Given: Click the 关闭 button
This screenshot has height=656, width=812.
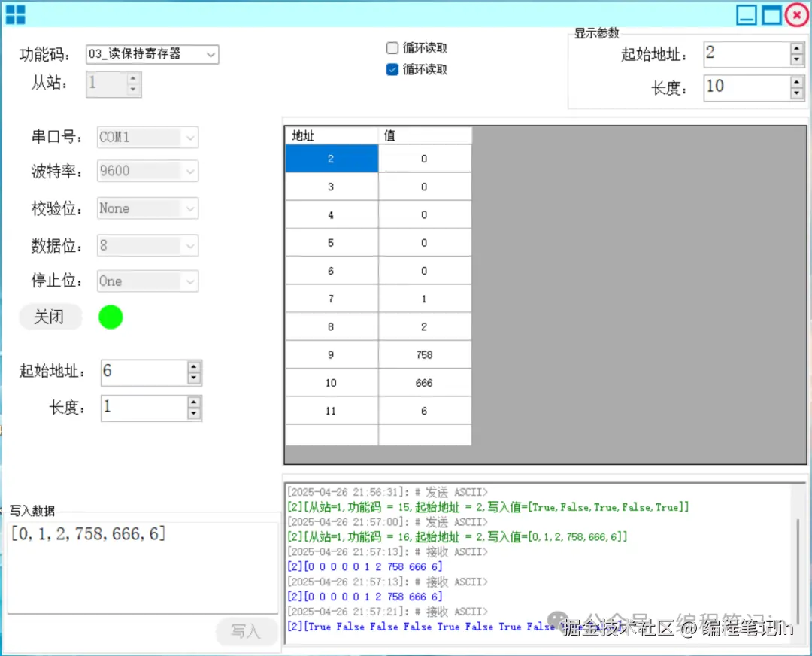Looking at the screenshot, I should [x=50, y=317].
